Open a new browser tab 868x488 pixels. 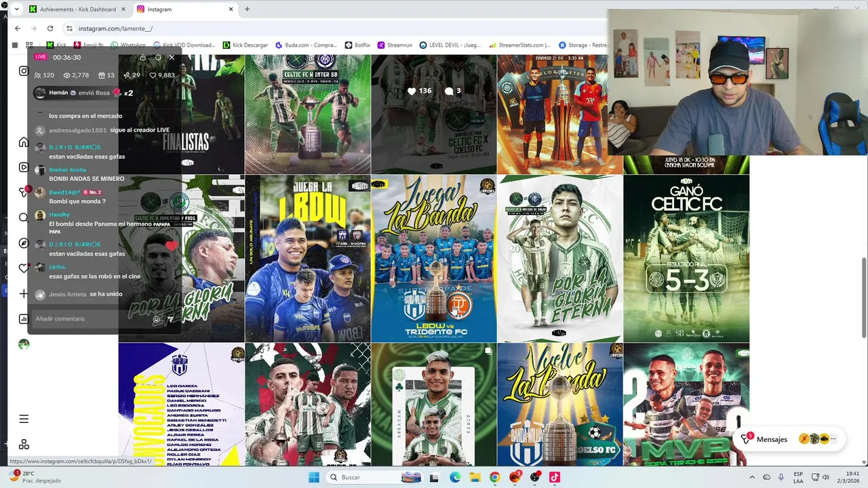coord(247,9)
